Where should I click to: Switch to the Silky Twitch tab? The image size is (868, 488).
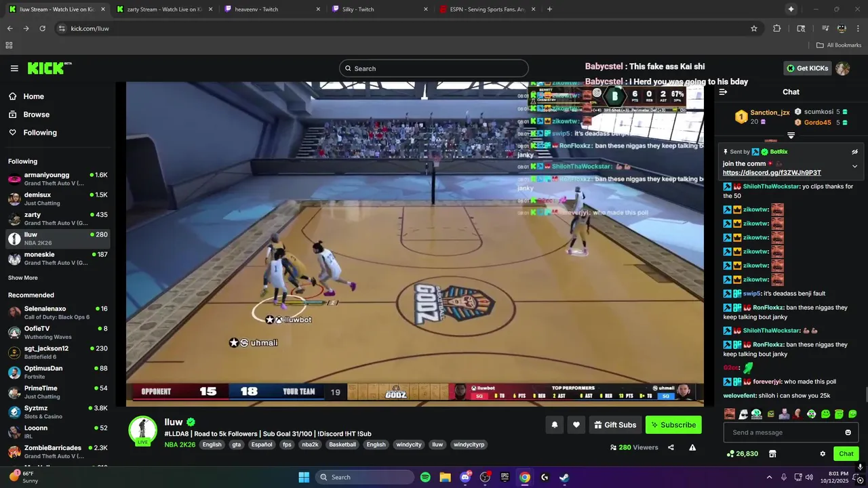379,9
